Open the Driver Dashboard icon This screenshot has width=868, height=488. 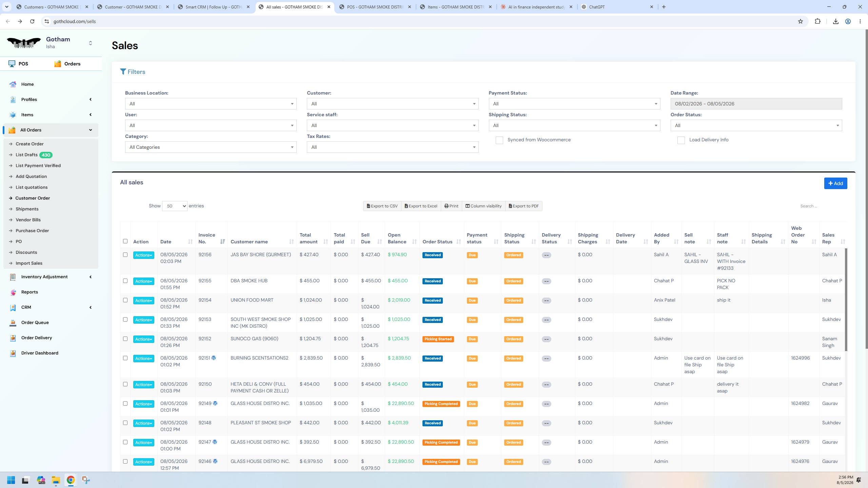click(x=13, y=353)
